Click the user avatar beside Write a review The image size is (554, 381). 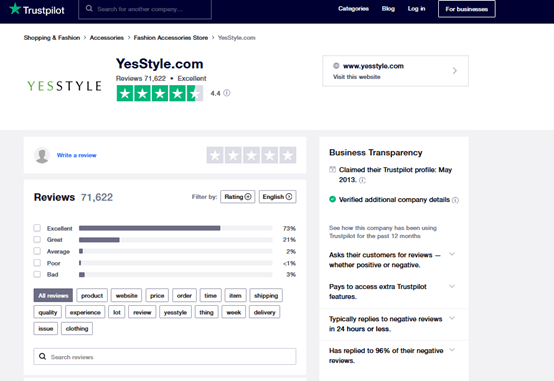pos(42,155)
